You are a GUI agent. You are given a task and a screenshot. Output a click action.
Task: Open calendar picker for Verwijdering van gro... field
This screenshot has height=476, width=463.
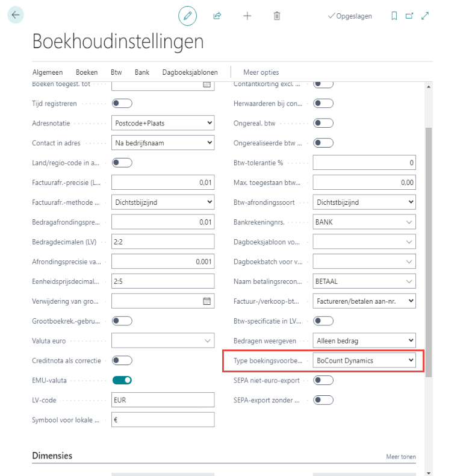[207, 301]
